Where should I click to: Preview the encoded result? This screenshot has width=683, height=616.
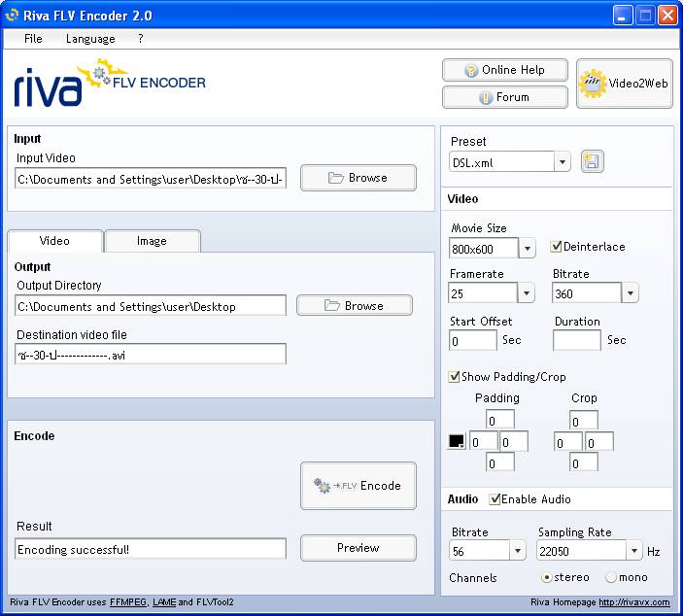(359, 548)
